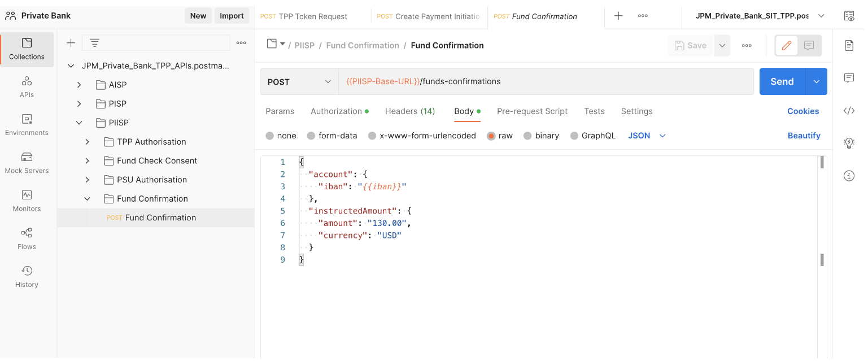This screenshot has height=361, width=868.
Task: Switch to comment mode icon beside the pencil
Action: tap(809, 46)
